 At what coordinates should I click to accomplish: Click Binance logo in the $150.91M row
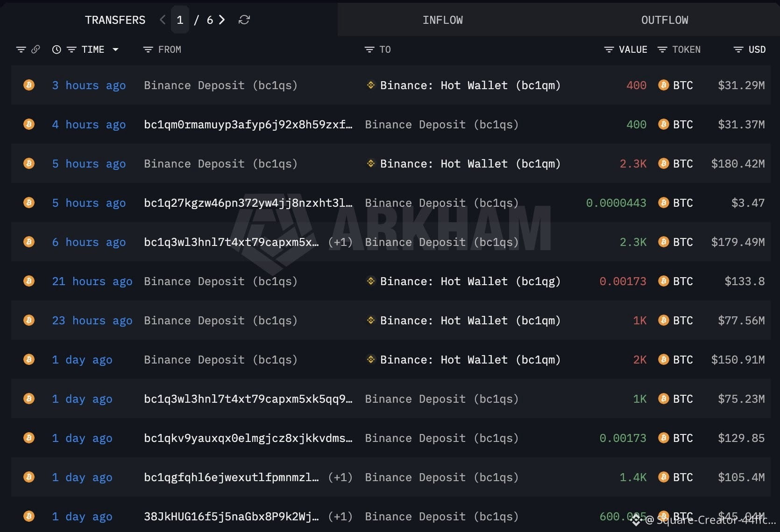(x=371, y=359)
